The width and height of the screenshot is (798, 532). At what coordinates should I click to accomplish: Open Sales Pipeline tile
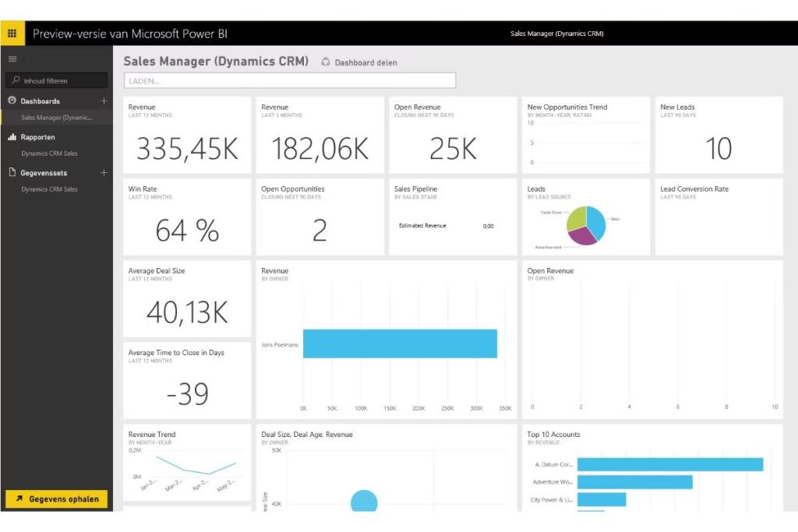click(453, 217)
